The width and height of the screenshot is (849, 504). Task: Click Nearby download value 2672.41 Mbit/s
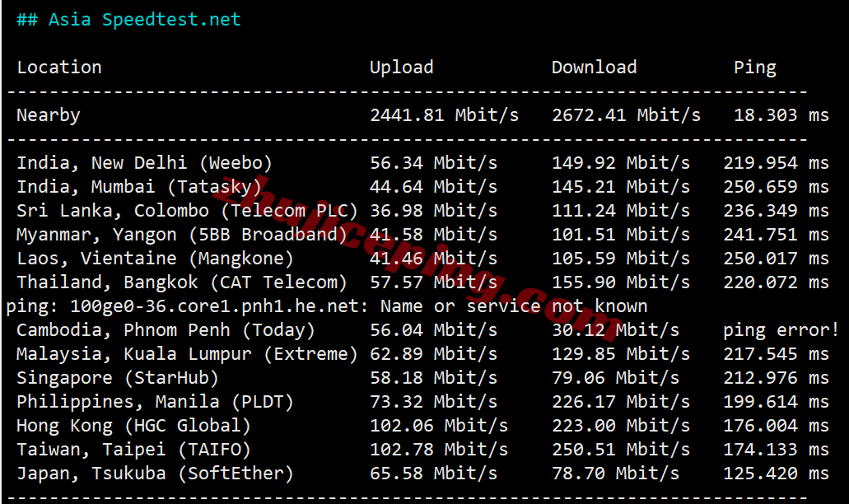pos(626,114)
